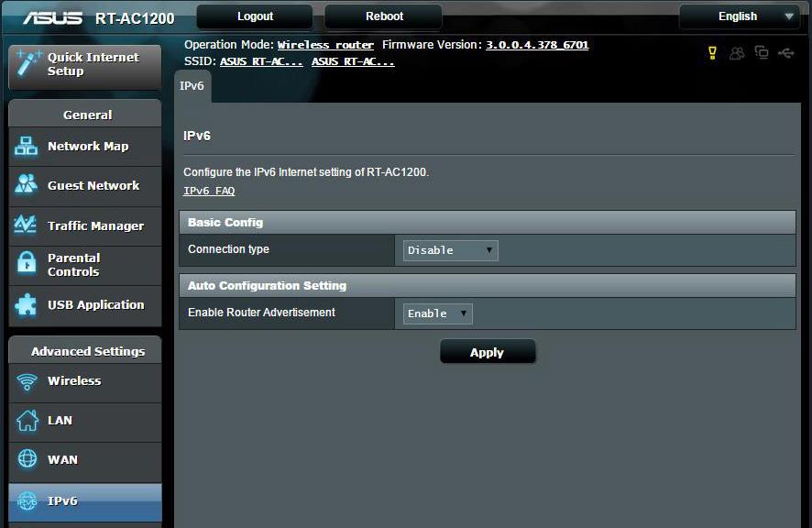Open Parental Controls section
Screen dimensions: 812x528
85,265
